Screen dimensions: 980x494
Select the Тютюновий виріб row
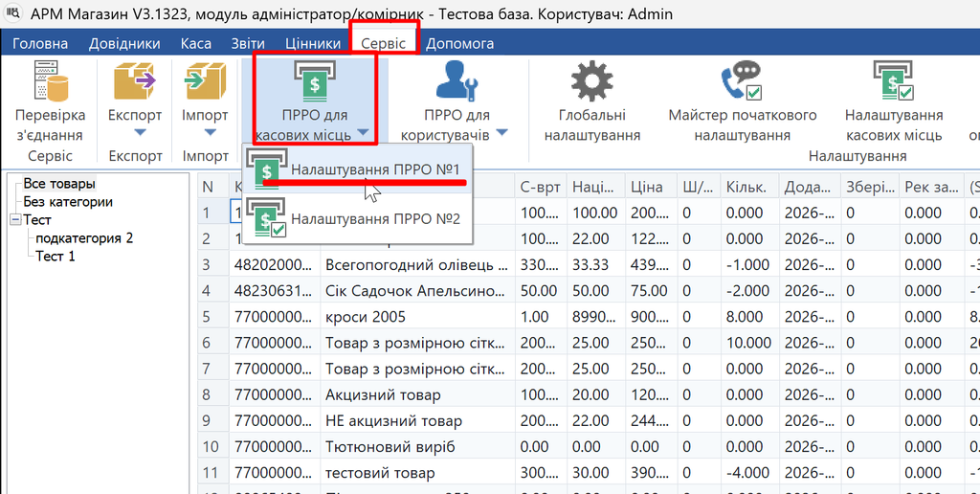[589, 448]
